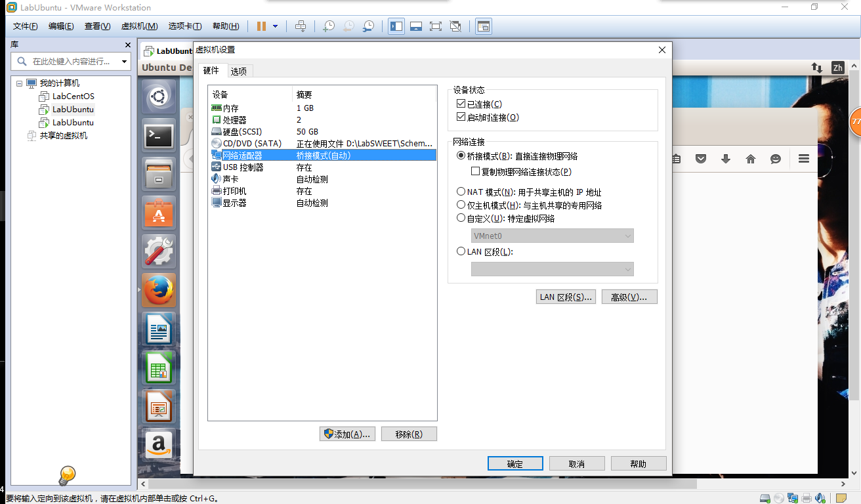861x504 pixels.
Task: Open LibreOffice Impress launcher icon
Action: tap(158, 406)
